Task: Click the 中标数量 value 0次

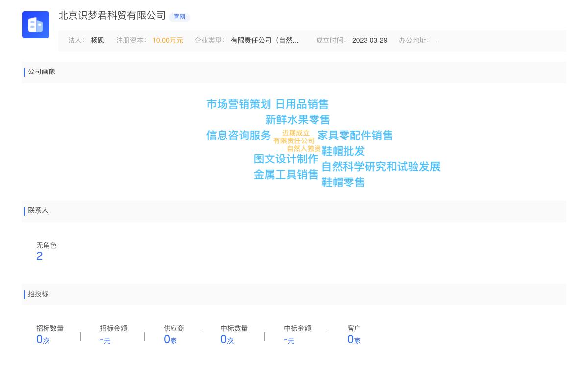Action: [x=227, y=340]
